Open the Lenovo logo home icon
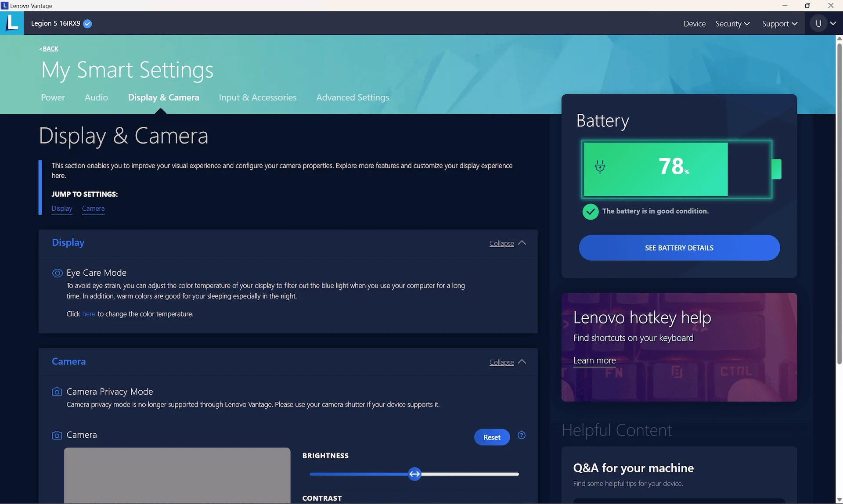Screen dimensions: 843x504 click(x=12, y=23)
